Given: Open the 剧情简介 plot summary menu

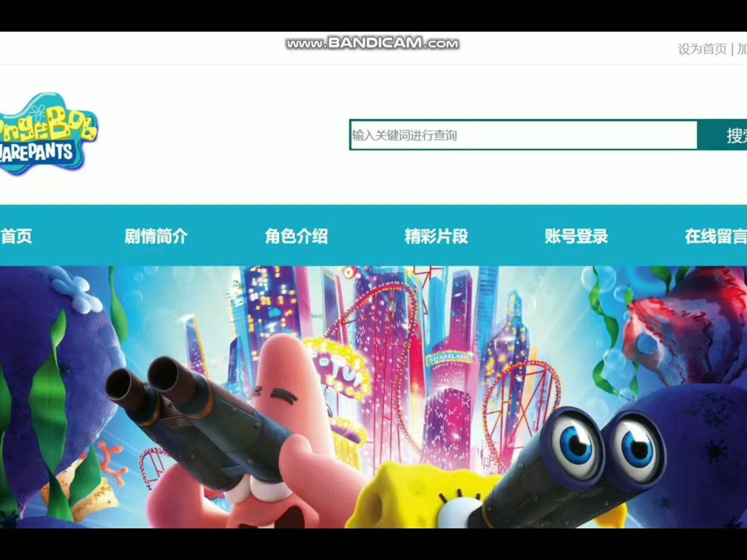Looking at the screenshot, I should point(156,236).
